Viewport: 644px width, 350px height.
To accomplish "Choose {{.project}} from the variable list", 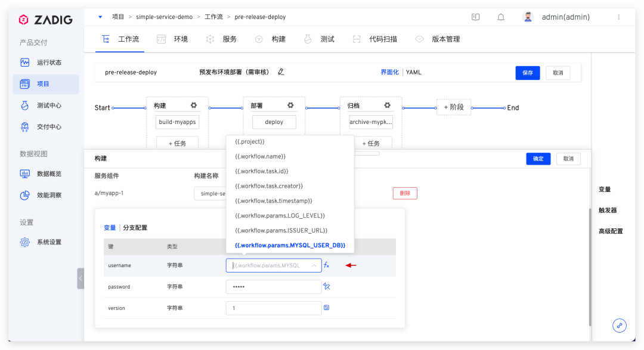I will click(290, 142).
